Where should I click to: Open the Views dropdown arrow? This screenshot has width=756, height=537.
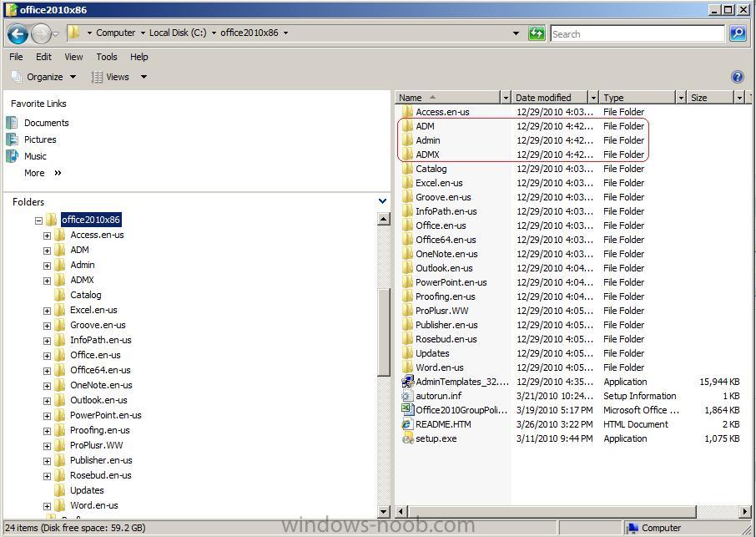[144, 77]
